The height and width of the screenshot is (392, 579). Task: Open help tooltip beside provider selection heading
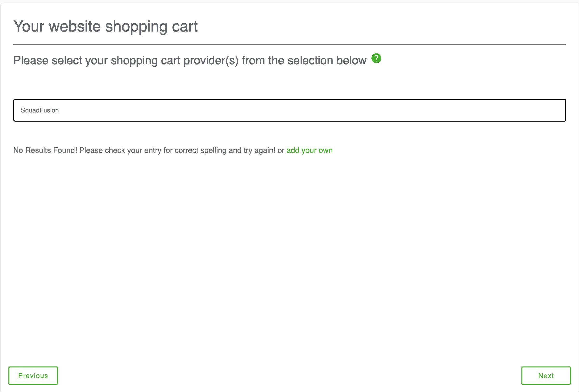(x=376, y=58)
